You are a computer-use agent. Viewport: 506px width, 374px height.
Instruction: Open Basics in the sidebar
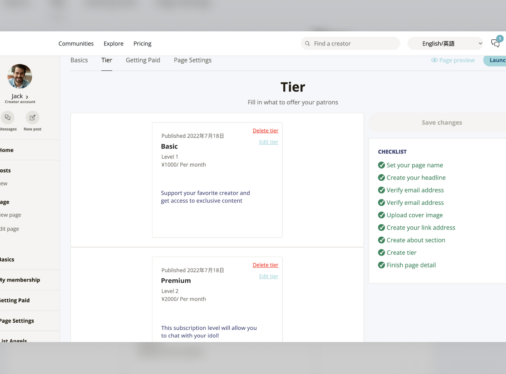(7, 259)
